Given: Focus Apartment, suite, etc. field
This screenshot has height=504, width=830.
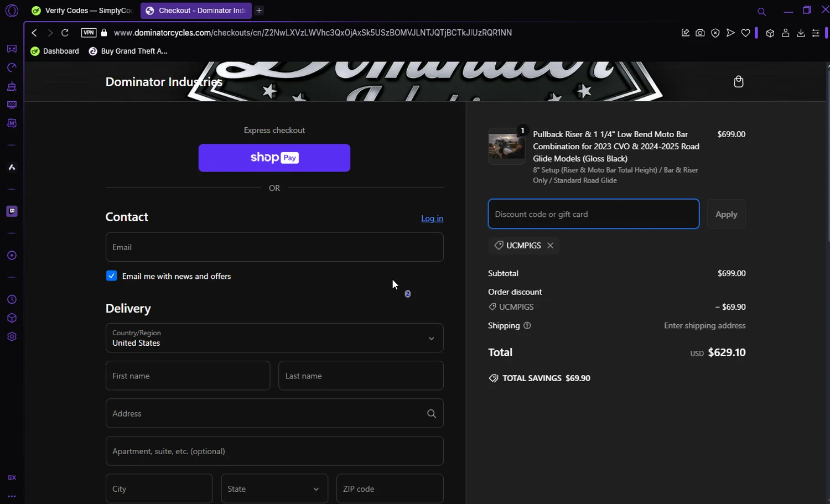Looking at the screenshot, I should click(x=274, y=451).
